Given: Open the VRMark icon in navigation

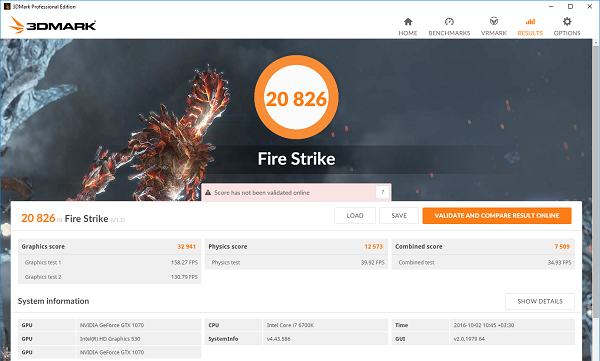Looking at the screenshot, I should (x=494, y=21).
